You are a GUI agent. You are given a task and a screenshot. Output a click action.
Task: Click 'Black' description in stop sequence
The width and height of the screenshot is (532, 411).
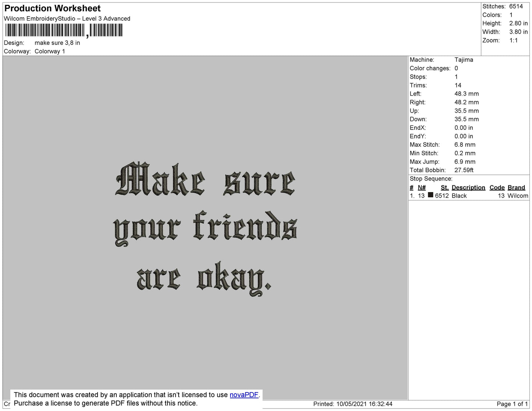459,196
